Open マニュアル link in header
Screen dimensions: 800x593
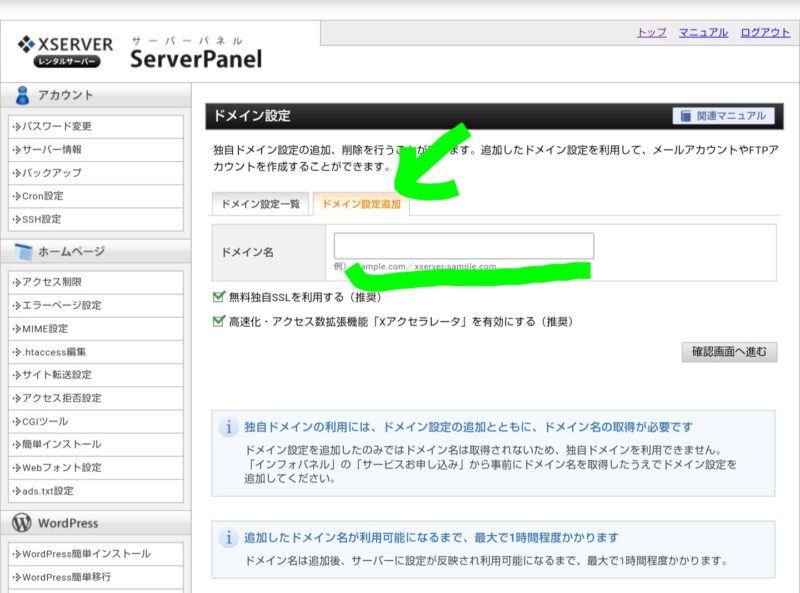[703, 33]
